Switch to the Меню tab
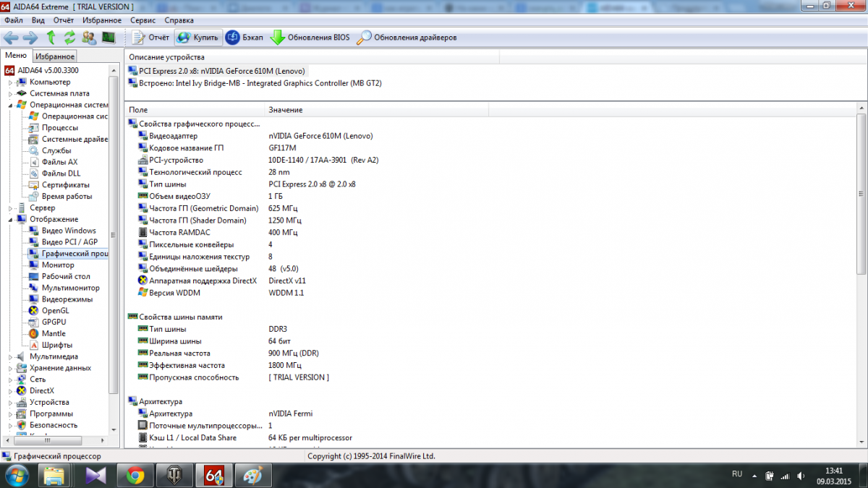Viewport: 868px width, 488px height. [x=15, y=56]
